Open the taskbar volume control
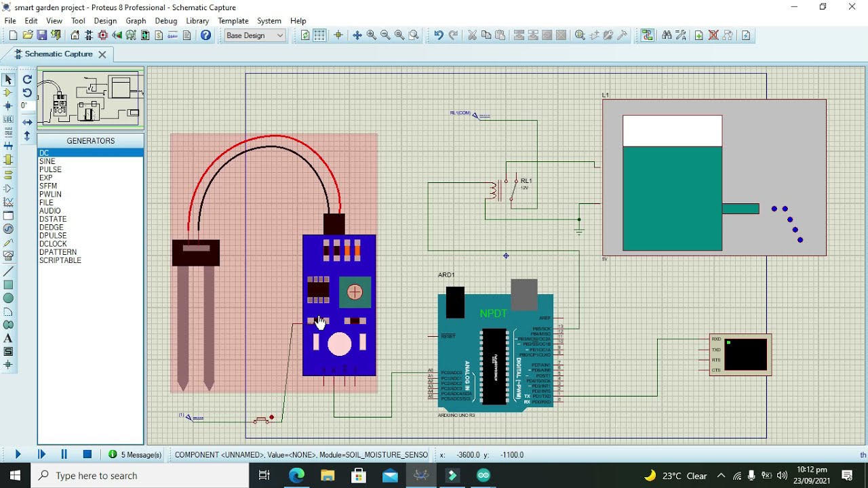This screenshot has width=868, height=488. (782, 476)
